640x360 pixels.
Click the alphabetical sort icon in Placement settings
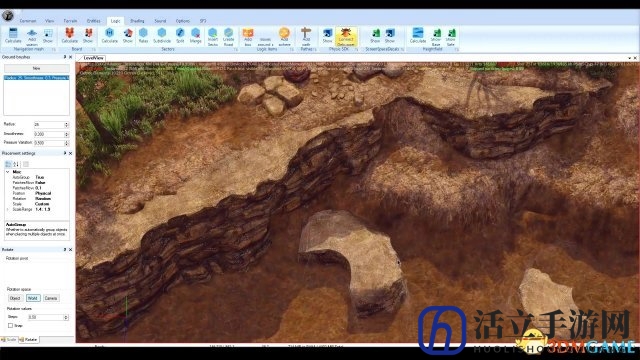click(16, 164)
